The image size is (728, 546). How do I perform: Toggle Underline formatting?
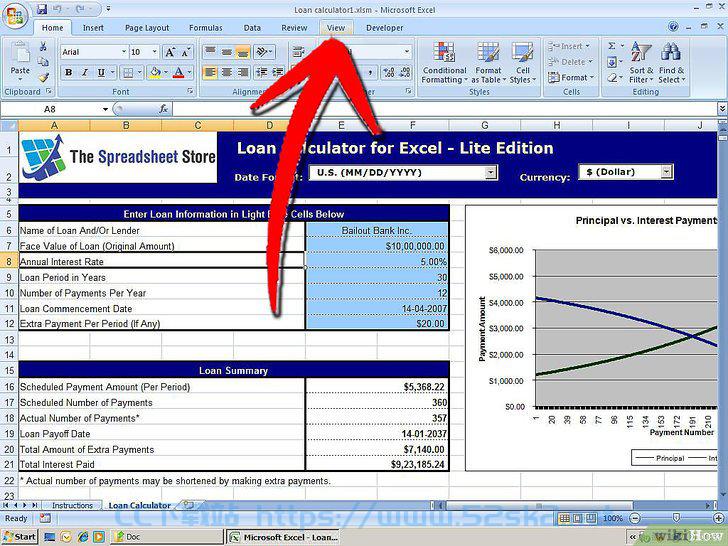(101, 72)
